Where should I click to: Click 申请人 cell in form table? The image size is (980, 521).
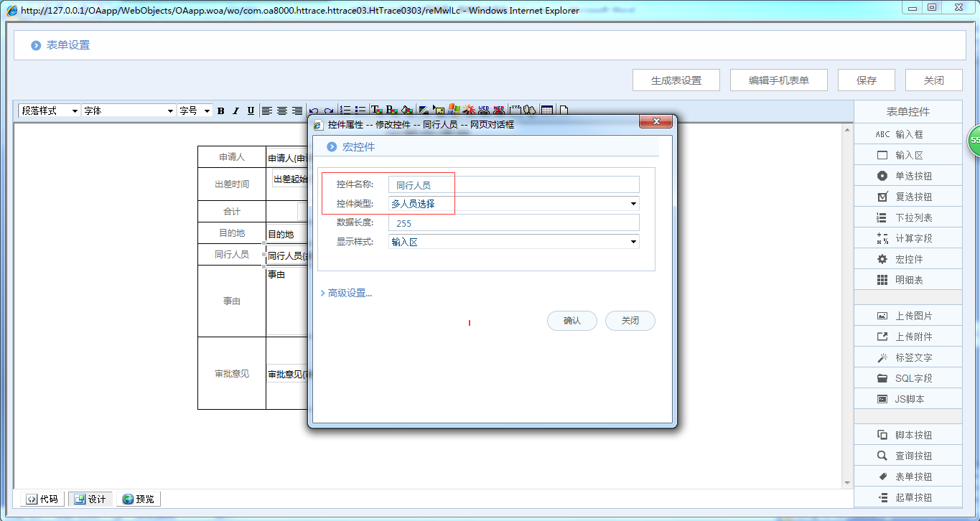tap(232, 157)
